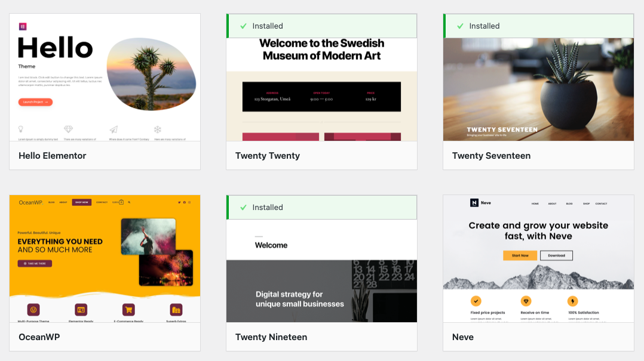
Task: Click the lightning icon above 100% Satisfaction
Action: click(572, 301)
